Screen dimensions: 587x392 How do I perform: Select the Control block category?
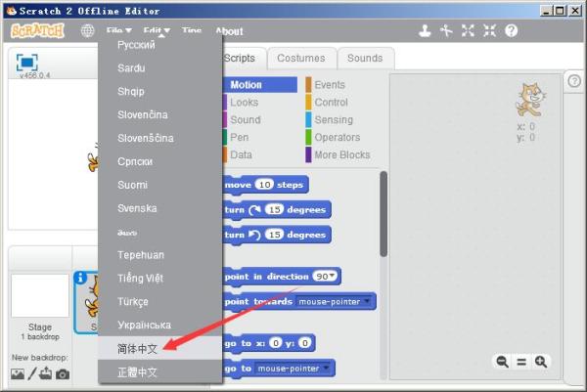tap(331, 103)
